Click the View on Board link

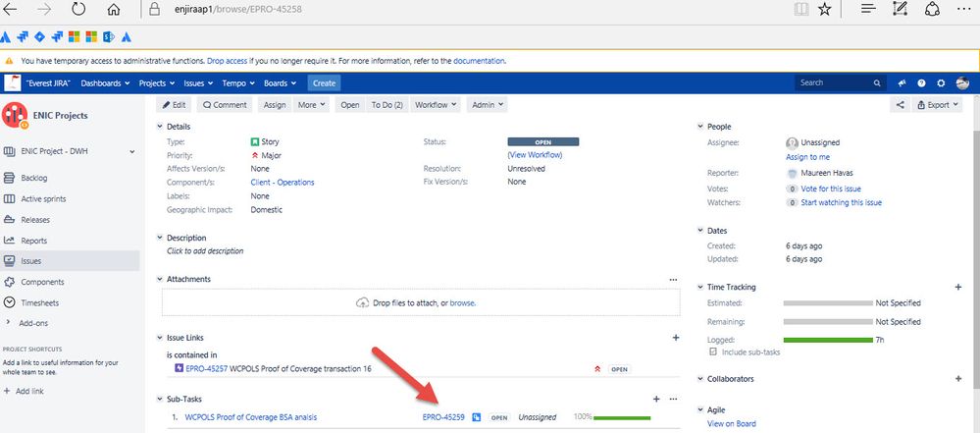click(731, 424)
